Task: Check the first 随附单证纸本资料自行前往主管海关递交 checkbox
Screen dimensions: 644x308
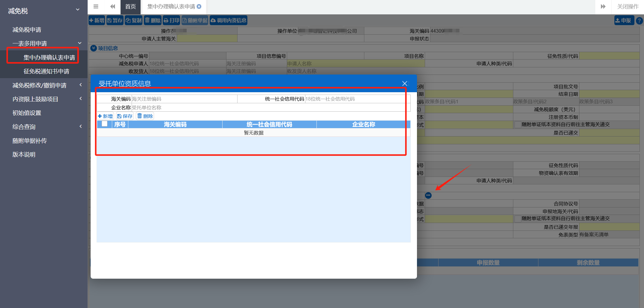Action: tap(517, 125)
